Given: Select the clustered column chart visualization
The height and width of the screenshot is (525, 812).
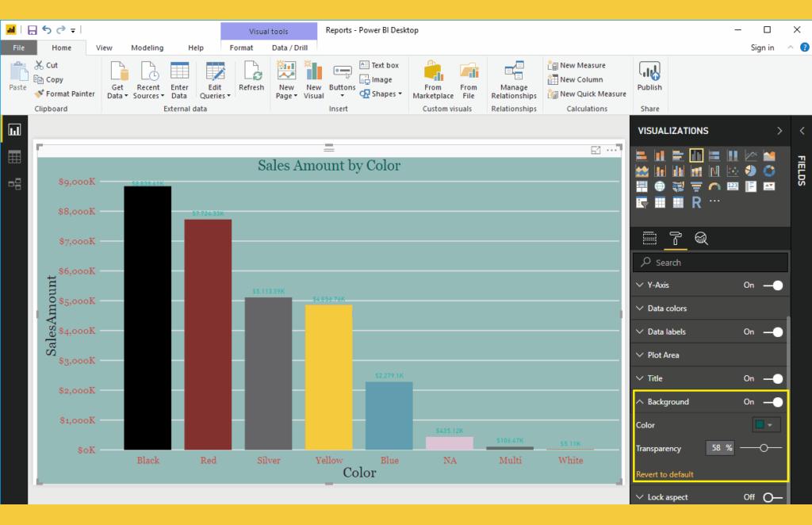Looking at the screenshot, I should click(696, 155).
